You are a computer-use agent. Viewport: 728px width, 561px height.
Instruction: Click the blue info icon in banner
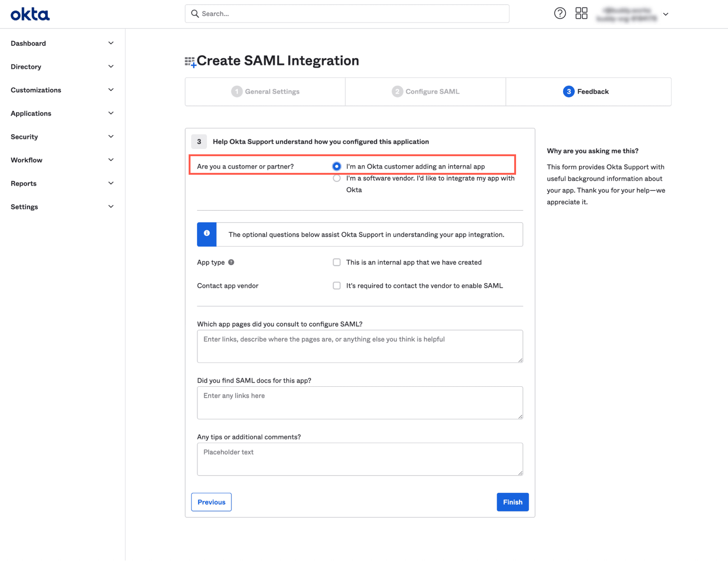(x=207, y=233)
